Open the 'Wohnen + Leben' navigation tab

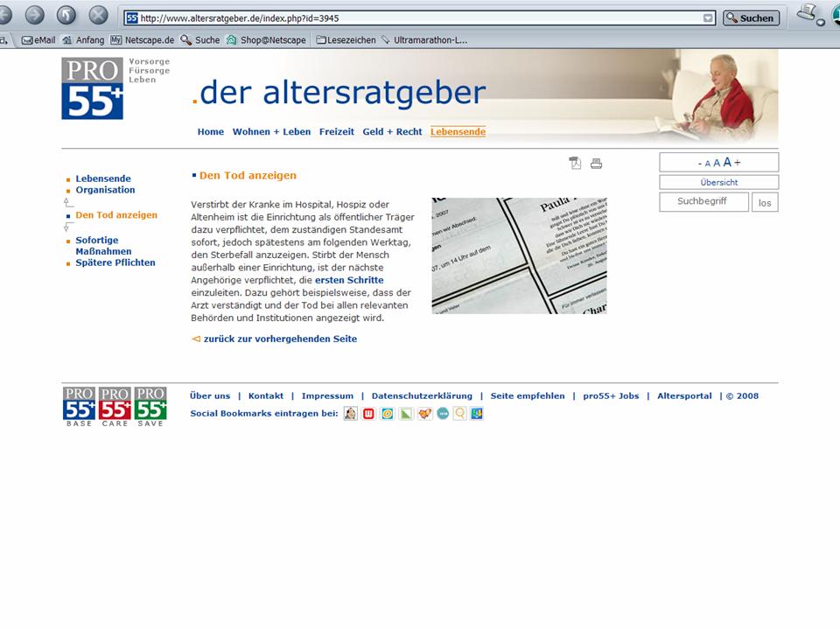coord(271,132)
